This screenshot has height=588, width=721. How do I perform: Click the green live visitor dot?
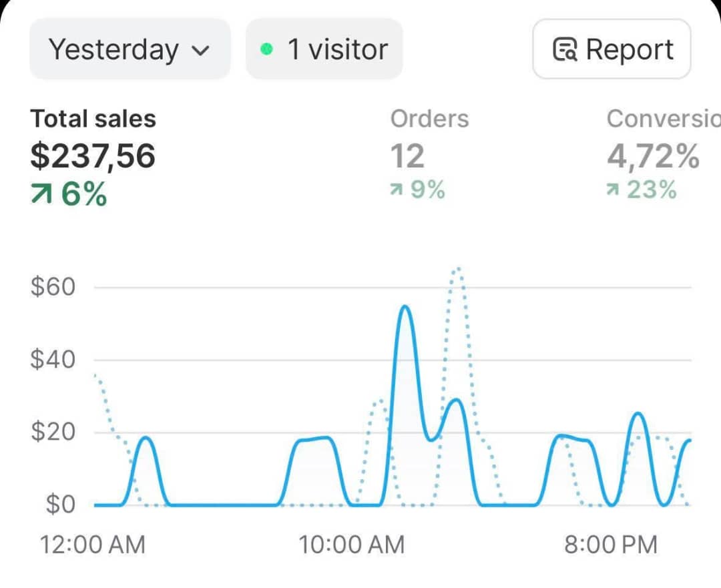click(x=266, y=49)
